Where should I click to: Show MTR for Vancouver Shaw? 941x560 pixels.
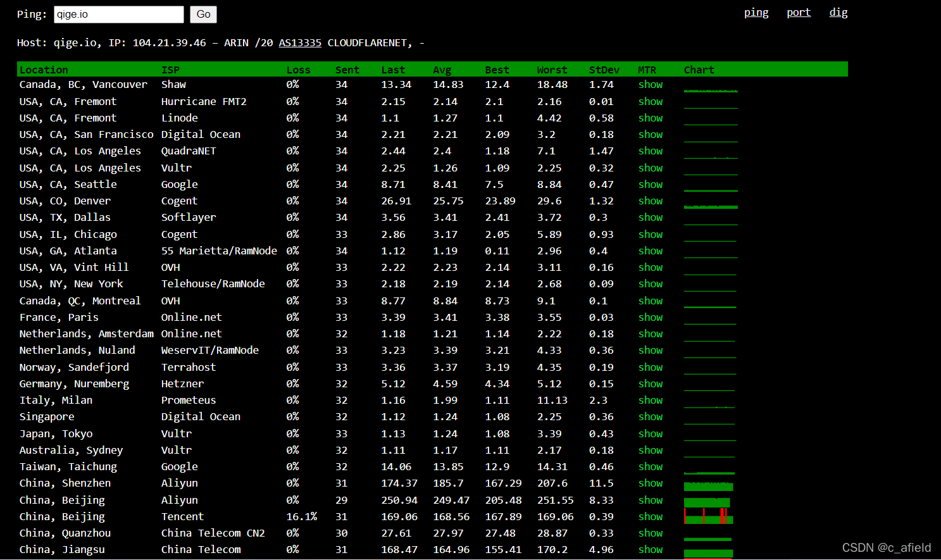tap(651, 85)
